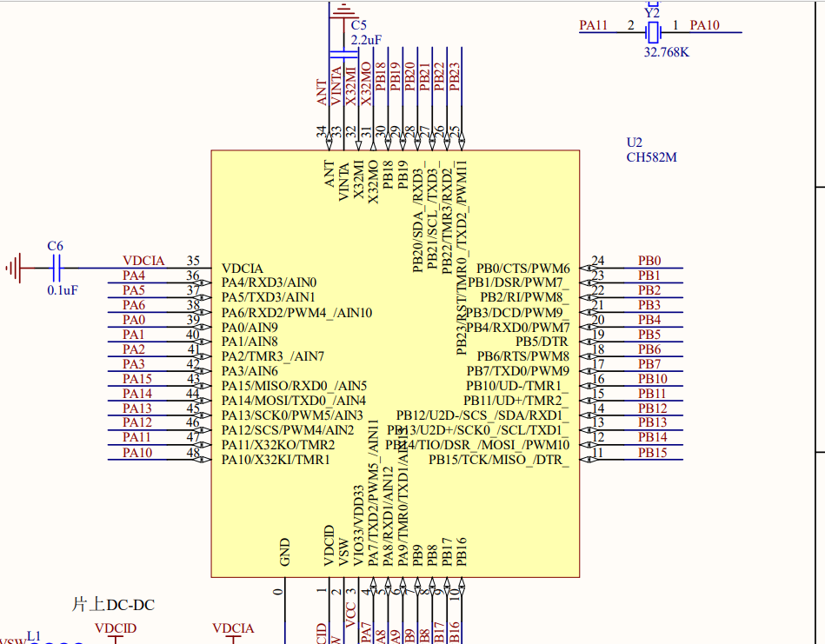Click the 2.2uF value label of C5
The image size is (825, 644).
pos(366,40)
